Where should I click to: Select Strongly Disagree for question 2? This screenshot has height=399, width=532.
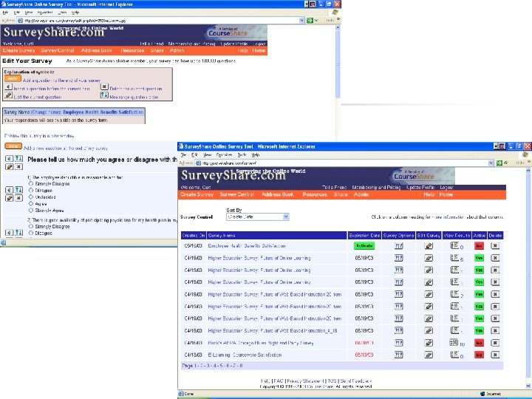(31, 226)
